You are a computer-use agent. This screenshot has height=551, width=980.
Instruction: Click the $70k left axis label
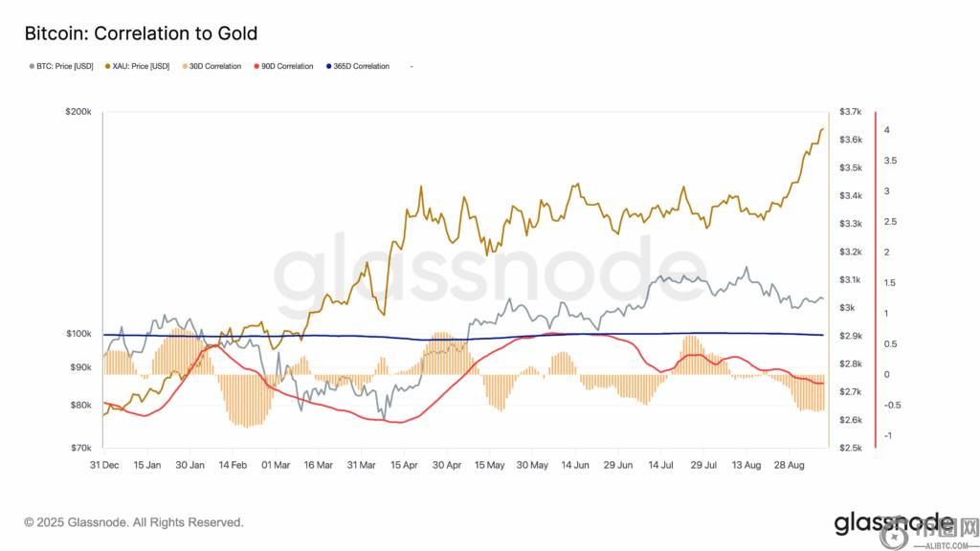79,448
